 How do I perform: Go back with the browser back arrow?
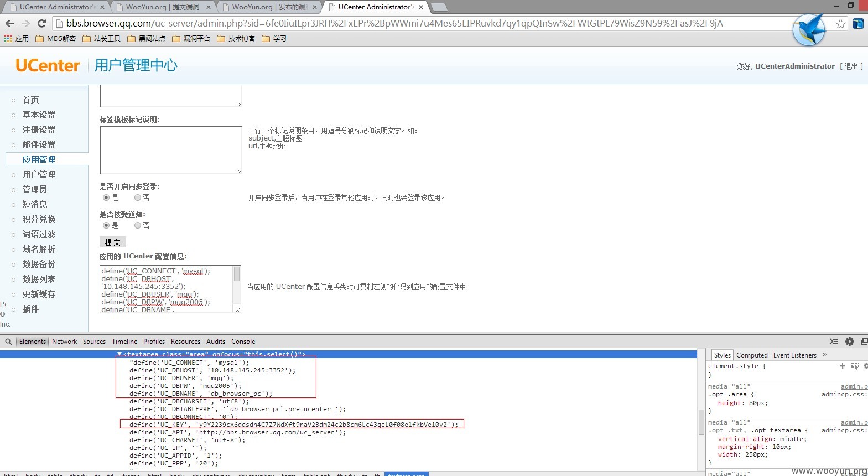[9, 23]
